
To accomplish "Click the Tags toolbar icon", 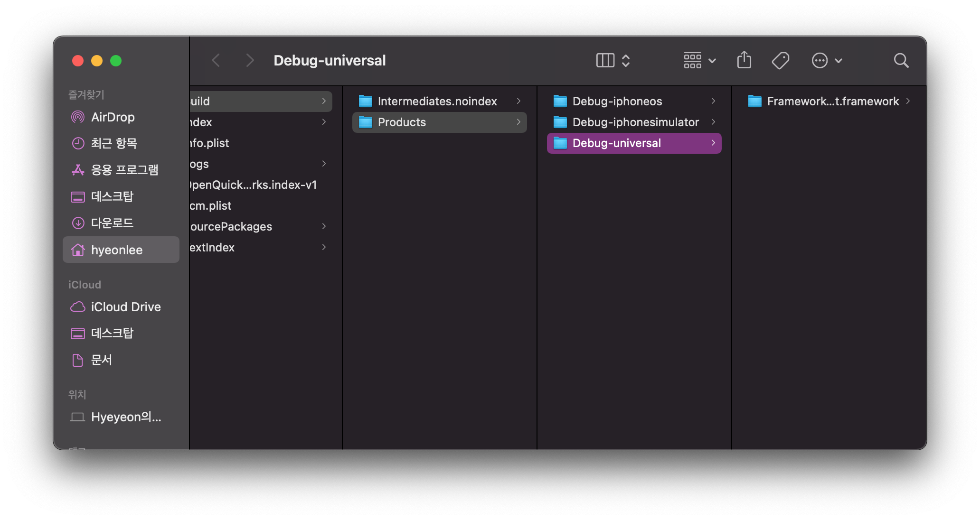I will tap(780, 60).
